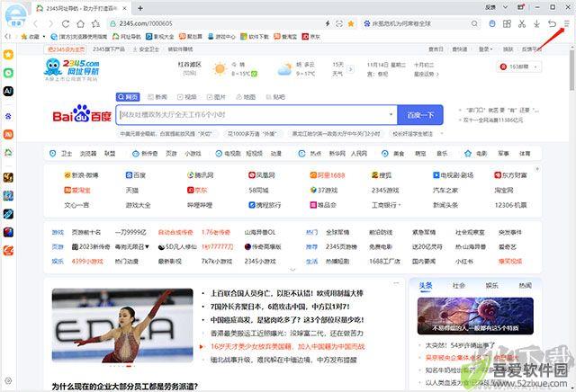Open the 腾讯网 link
576x392 pixels.
pos(200,175)
